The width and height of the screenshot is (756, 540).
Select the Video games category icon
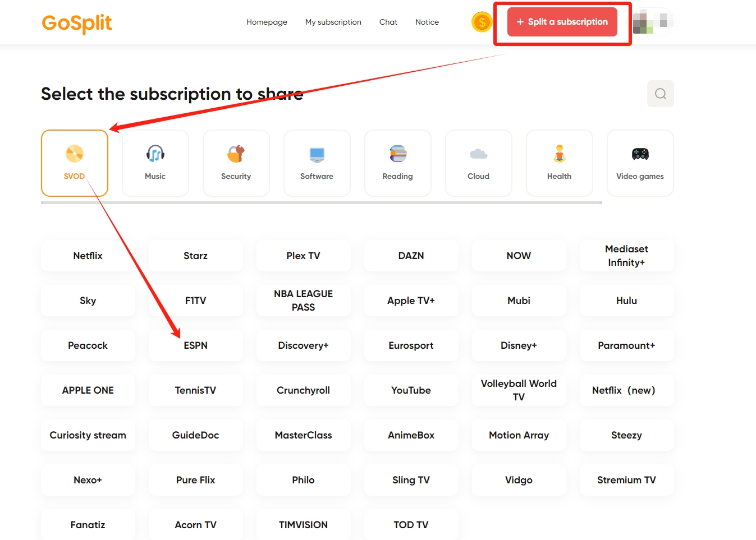tap(640, 154)
